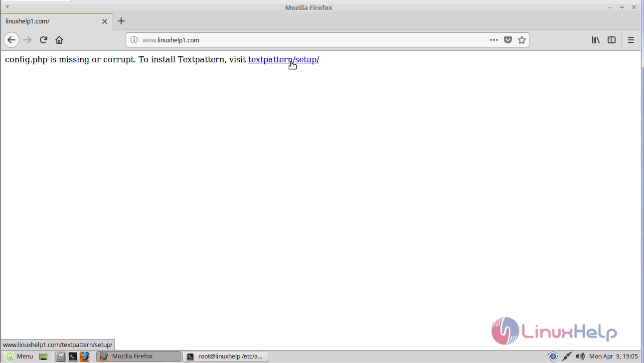Switch to root@linuxhelp terminal window
The height and width of the screenshot is (363, 644).
click(x=225, y=357)
